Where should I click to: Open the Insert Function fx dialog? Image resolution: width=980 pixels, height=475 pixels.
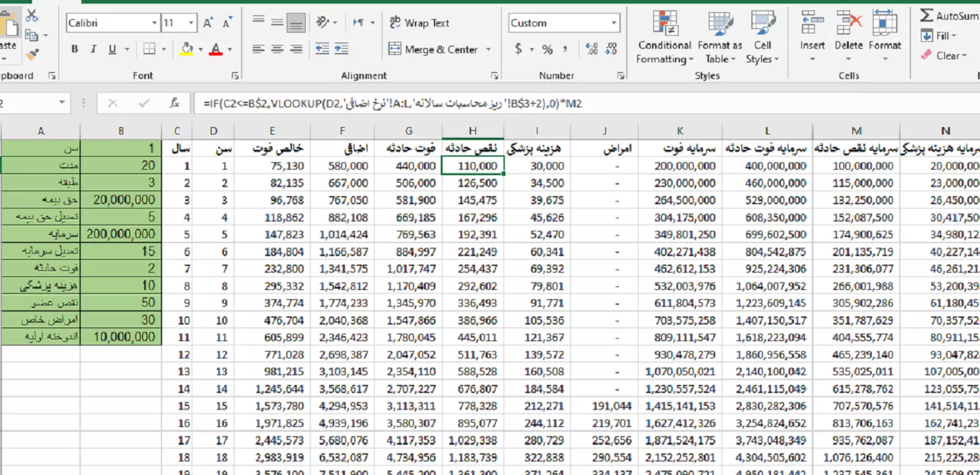[x=174, y=103]
